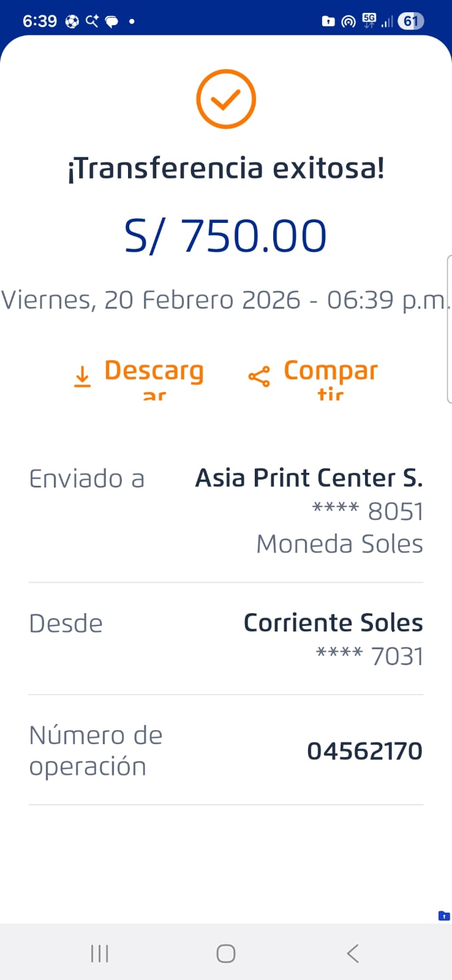The image size is (452, 980).
Task: Tap the share icon beside Compartir
Action: (258, 376)
